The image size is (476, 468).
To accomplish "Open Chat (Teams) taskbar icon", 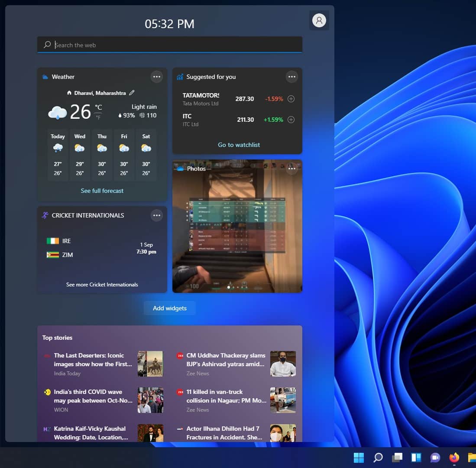I will [435, 457].
